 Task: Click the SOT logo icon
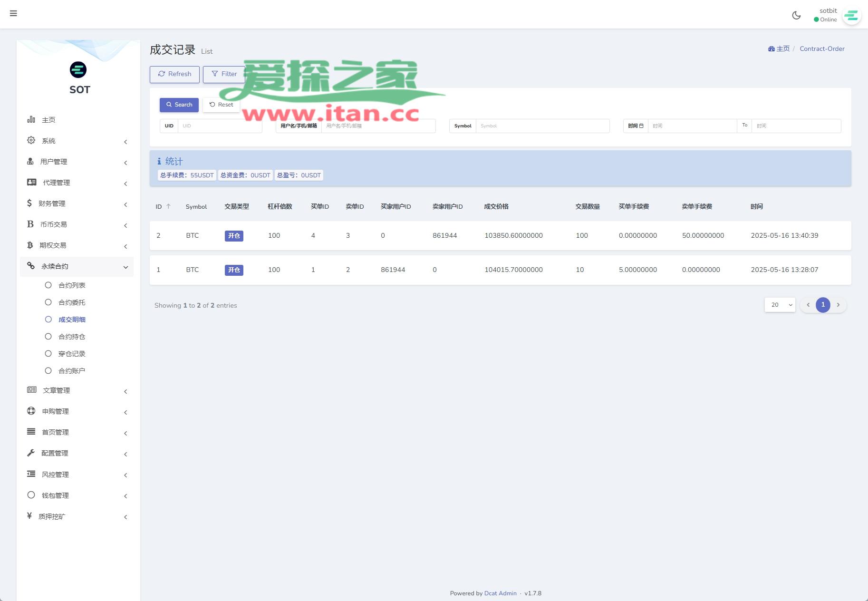[x=78, y=70]
